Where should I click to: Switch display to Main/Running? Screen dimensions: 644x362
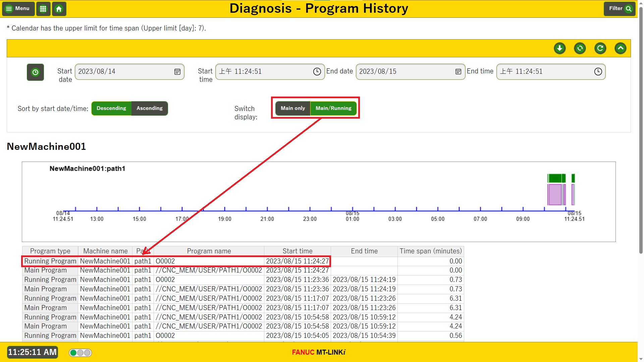[x=333, y=108]
